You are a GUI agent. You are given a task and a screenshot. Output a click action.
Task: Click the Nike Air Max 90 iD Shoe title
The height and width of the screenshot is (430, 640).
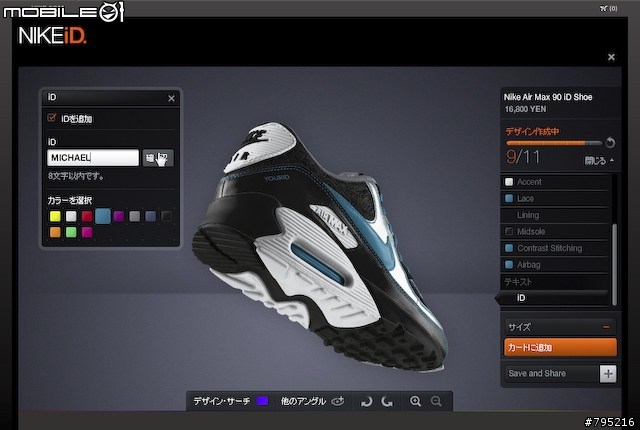pos(548,97)
